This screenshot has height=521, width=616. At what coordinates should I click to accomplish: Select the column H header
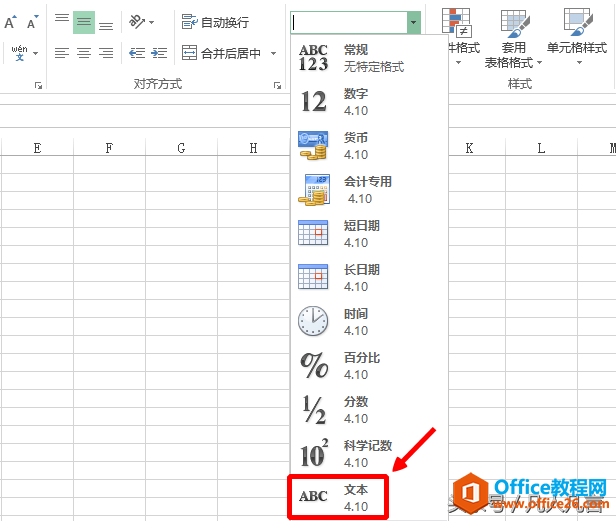[x=253, y=148]
